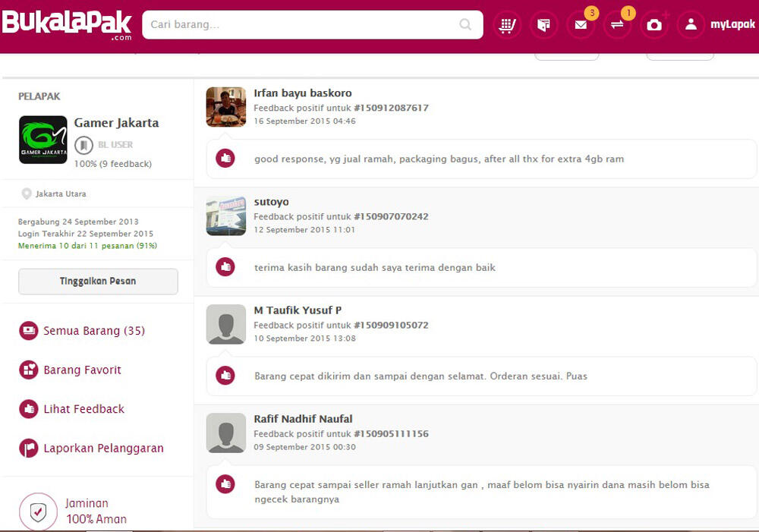Click the '09 September 2015 00:30' timestamp
The width and height of the screenshot is (759, 532).
(305, 447)
